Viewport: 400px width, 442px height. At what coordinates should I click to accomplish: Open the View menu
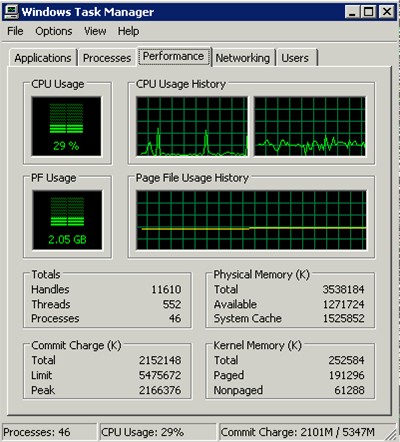click(x=95, y=31)
